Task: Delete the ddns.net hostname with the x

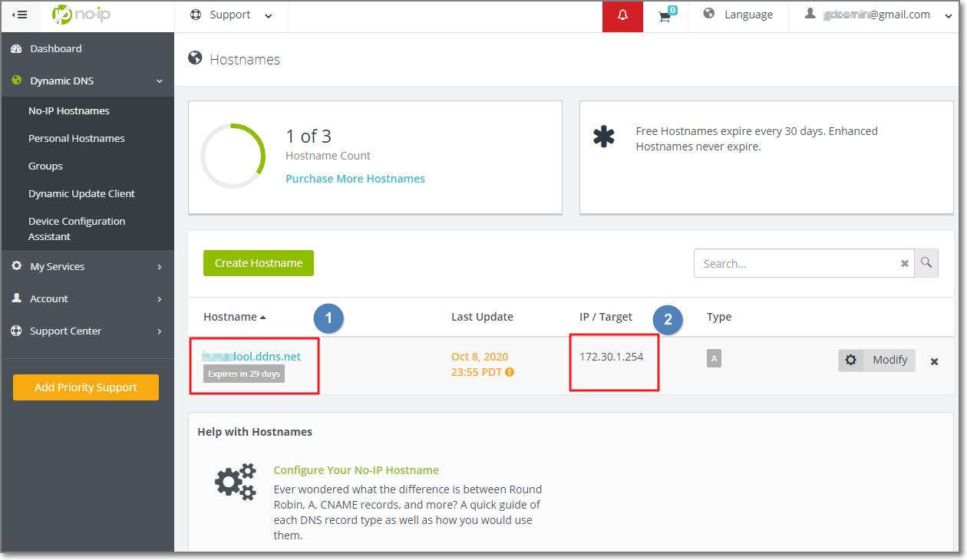Action: pyautogui.click(x=934, y=361)
